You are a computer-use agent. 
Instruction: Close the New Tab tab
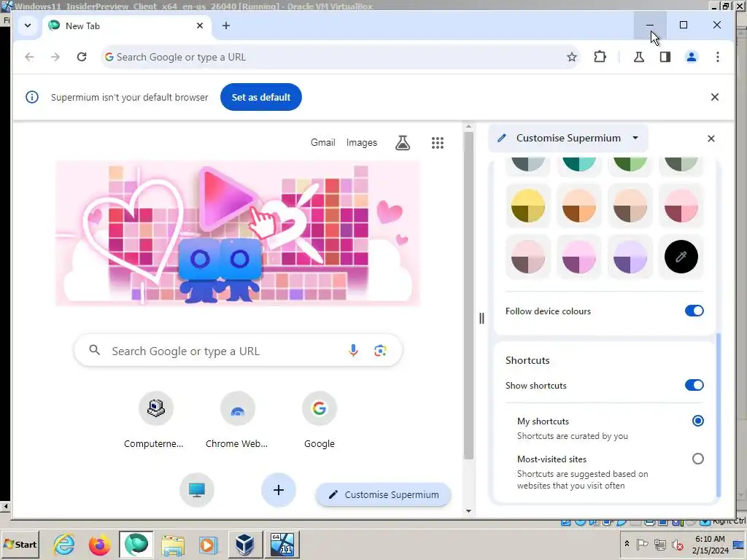pos(200,26)
